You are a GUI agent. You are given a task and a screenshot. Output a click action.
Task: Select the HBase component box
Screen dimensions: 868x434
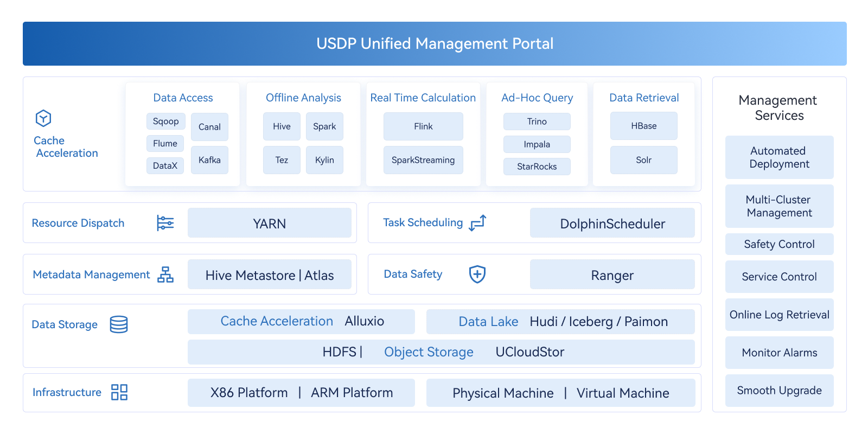point(644,126)
